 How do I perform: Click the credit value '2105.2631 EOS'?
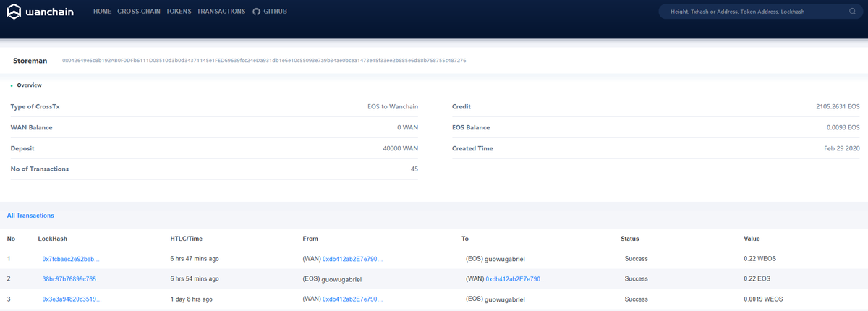[838, 107]
